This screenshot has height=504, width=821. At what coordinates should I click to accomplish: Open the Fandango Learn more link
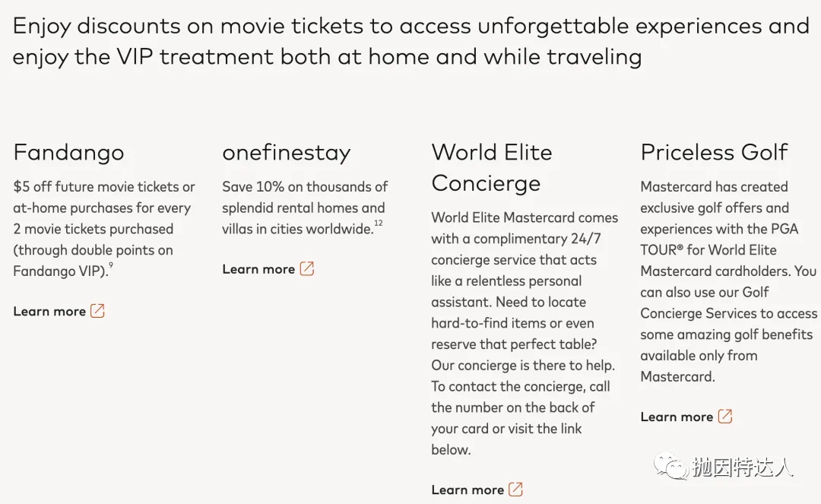(x=49, y=311)
